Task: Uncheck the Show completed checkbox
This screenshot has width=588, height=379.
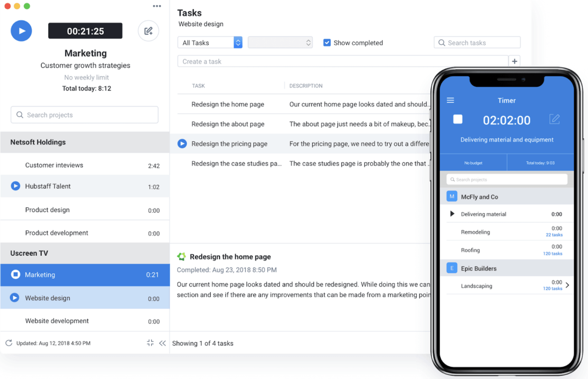Action: point(327,42)
